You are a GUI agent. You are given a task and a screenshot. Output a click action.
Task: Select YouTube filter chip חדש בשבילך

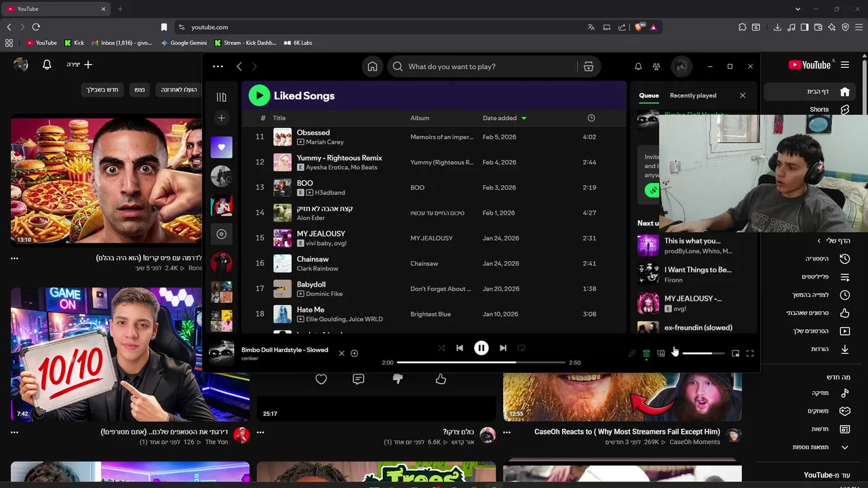pyautogui.click(x=102, y=89)
